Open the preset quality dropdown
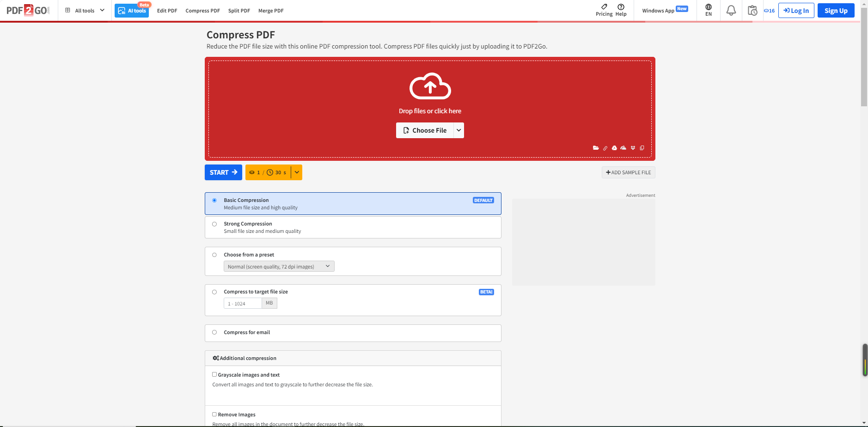The height and width of the screenshot is (427, 868). 279,267
